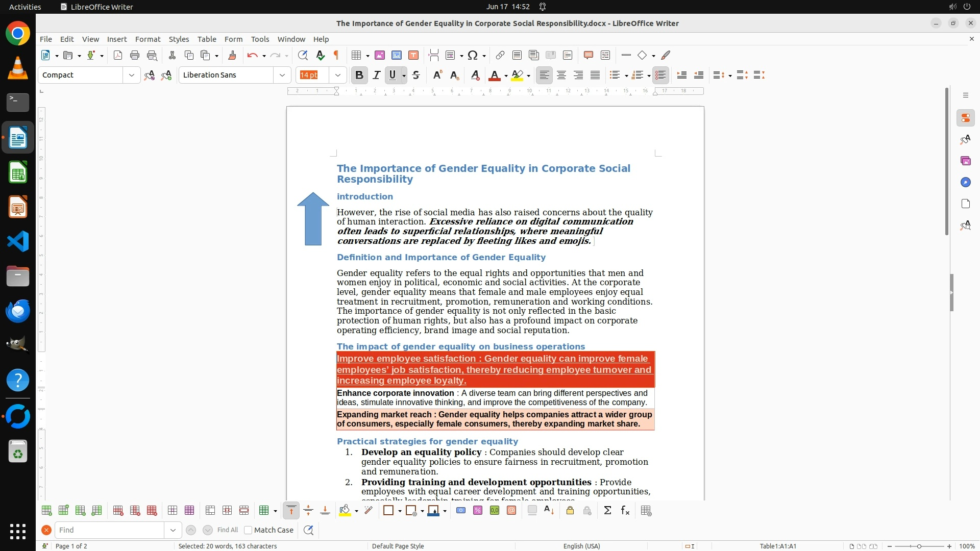The image size is (980, 551).
Task: Apply the yellow highlighting color
Action: [517, 75]
